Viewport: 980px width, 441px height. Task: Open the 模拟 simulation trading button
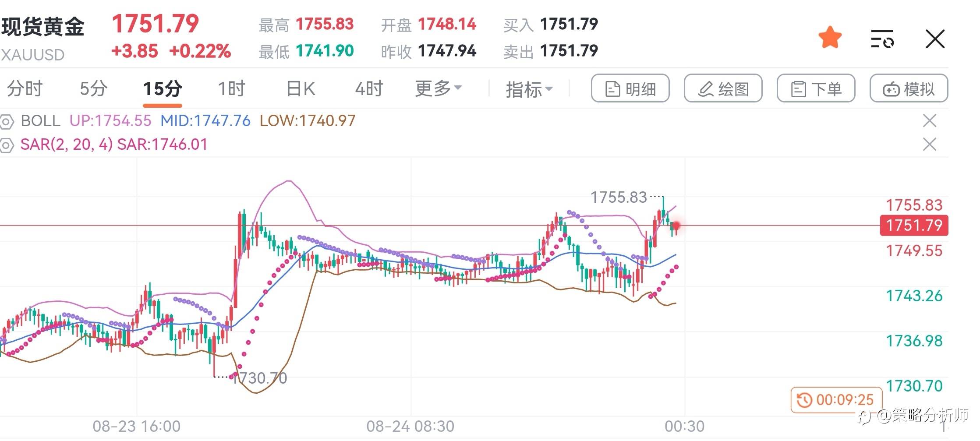[909, 88]
